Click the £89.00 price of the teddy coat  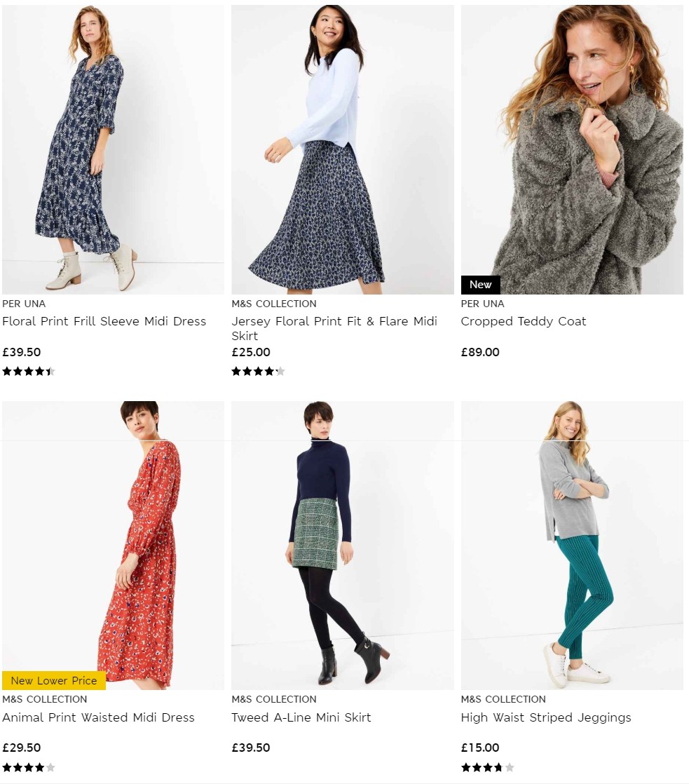480,352
